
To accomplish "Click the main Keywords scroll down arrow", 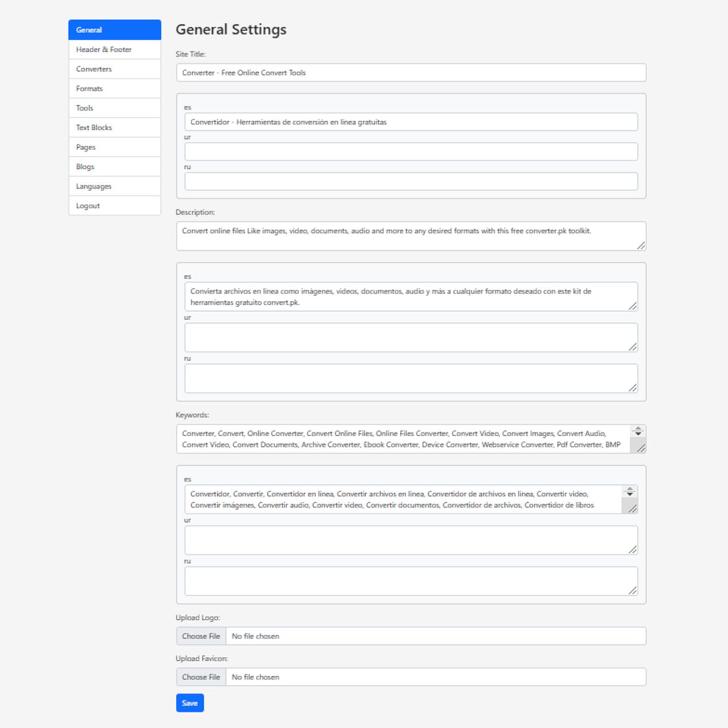I will 638,434.
